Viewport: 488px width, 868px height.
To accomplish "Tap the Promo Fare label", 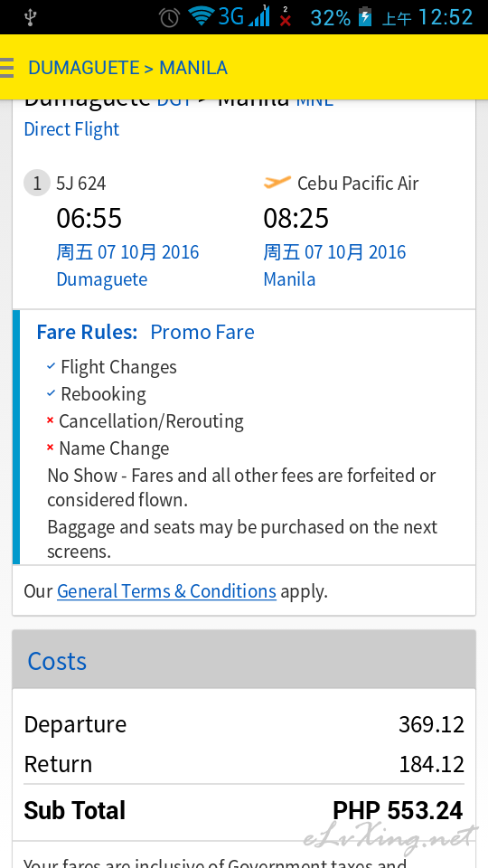I will [202, 332].
